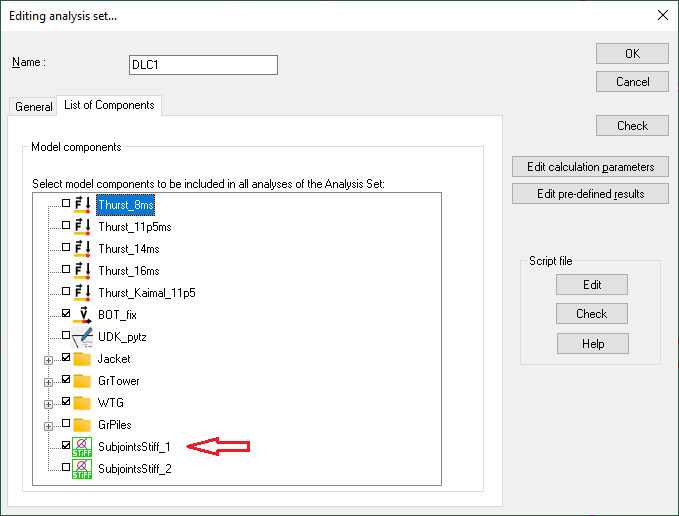This screenshot has height=516, width=679.
Task: Click the BOT_fix boundary condition icon
Action: 83,314
